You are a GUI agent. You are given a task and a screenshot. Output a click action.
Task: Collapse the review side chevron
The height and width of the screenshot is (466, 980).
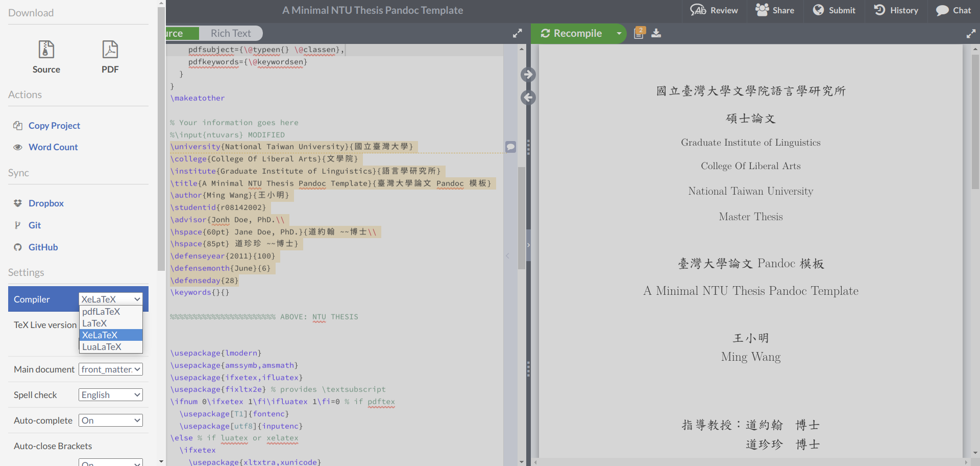(507, 255)
